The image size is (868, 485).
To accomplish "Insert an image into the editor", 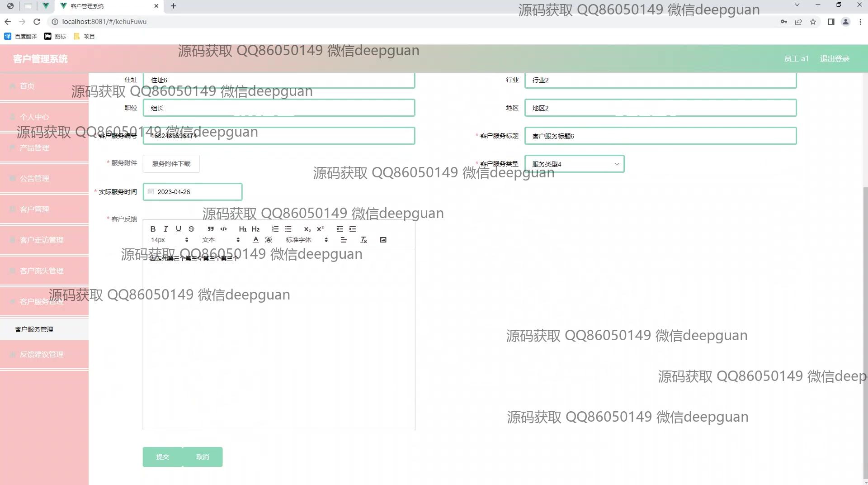I will [383, 240].
